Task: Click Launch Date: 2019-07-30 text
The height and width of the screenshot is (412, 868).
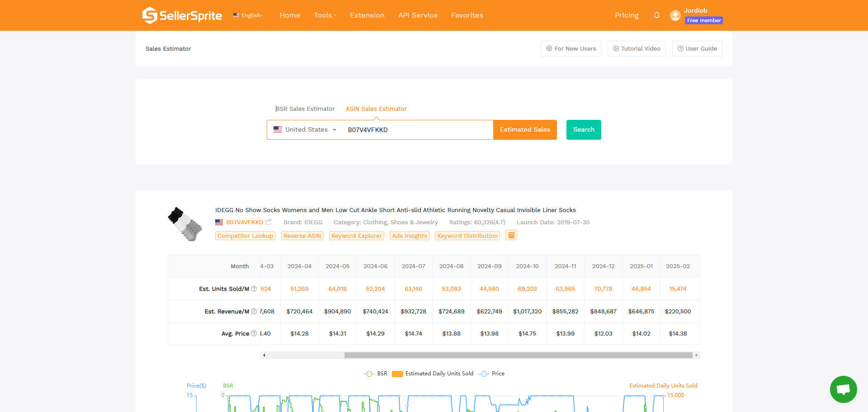Action: tap(553, 223)
